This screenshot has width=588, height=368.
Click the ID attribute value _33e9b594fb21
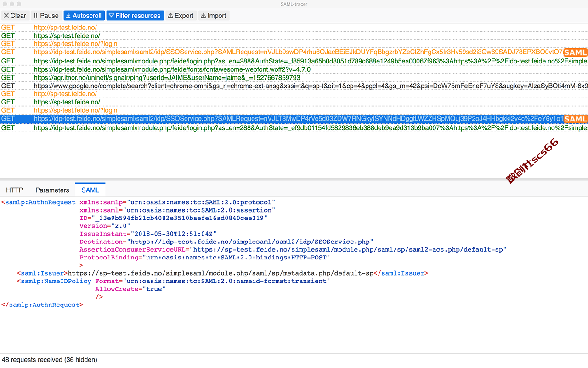coord(180,218)
